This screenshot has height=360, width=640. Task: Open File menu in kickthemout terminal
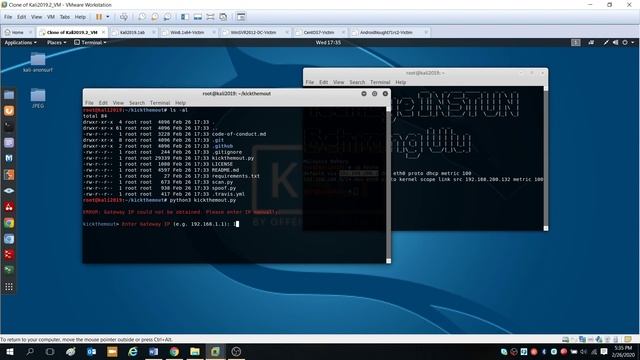point(89,103)
